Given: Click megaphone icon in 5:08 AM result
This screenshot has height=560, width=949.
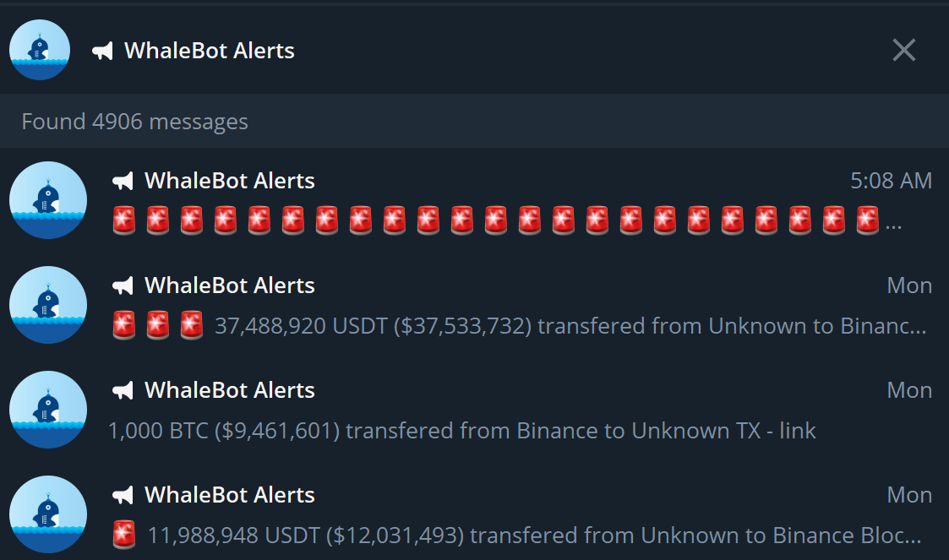Looking at the screenshot, I should point(123,181).
